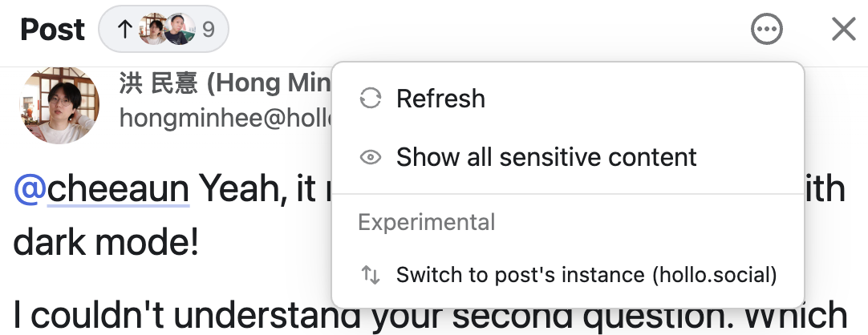Screen dimensions: 868x335
Task: Click the up-down arrows switch instance icon
Action: coord(371,275)
